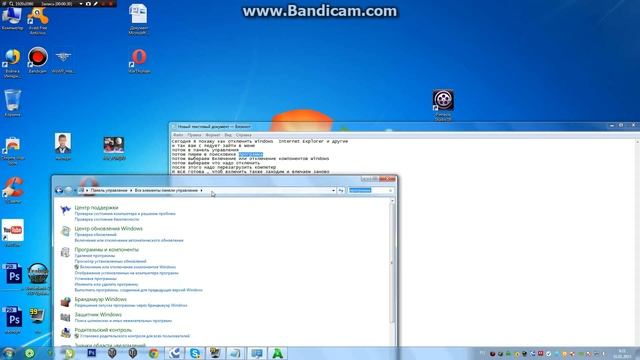Open the Компьютер desktop icon
Image resolution: width=640 pixels, height=360 pixels.
click(x=12, y=18)
